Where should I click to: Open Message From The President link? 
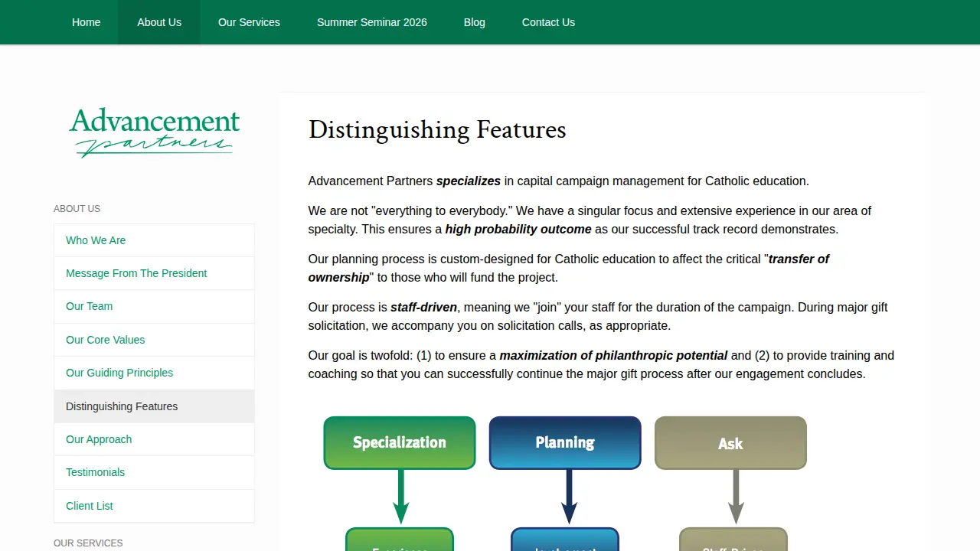click(x=154, y=273)
